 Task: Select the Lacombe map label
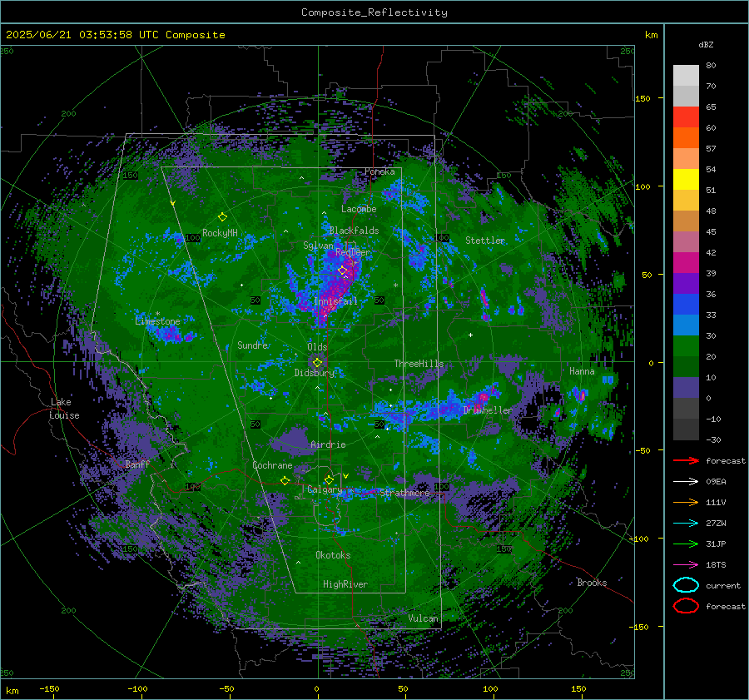(x=359, y=209)
